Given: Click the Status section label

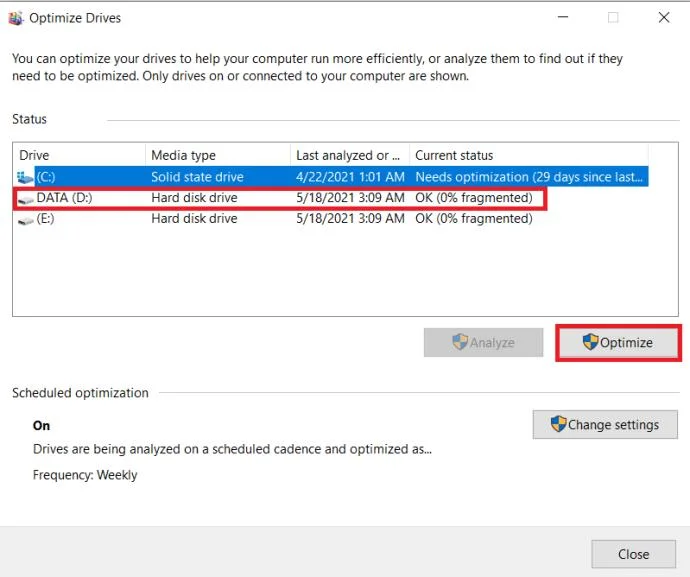Looking at the screenshot, I should tap(29, 119).
